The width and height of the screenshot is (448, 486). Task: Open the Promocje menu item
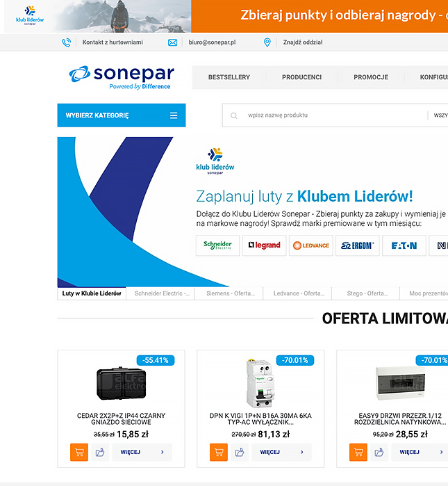point(371,77)
